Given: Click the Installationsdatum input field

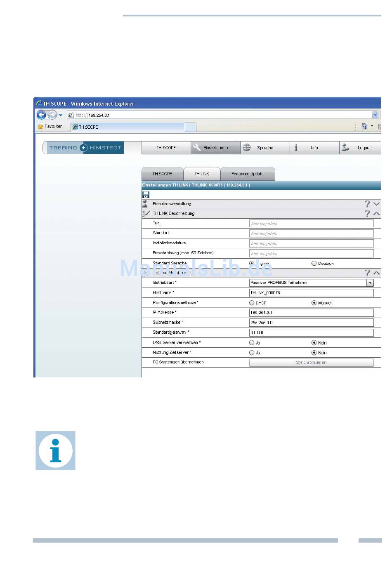Looking at the screenshot, I should [x=311, y=243].
